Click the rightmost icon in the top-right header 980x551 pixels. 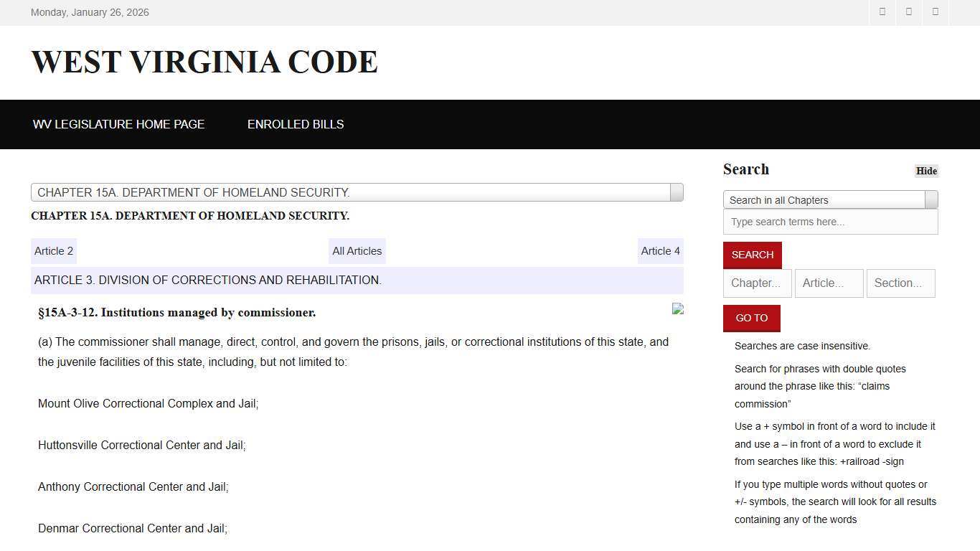[x=935, y=12]
